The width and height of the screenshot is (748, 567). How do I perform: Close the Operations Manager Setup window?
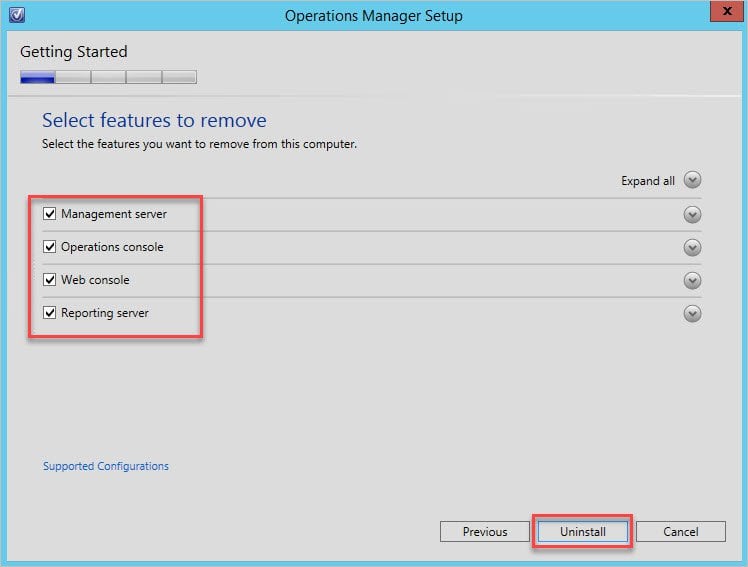[x=727, y=11]
